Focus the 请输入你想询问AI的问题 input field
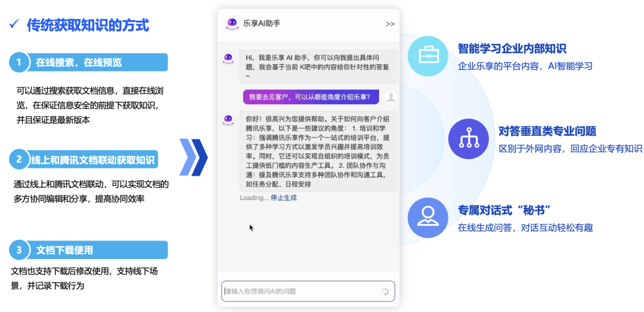Viewport: 644px width, 312px height. tap(308, 291)
